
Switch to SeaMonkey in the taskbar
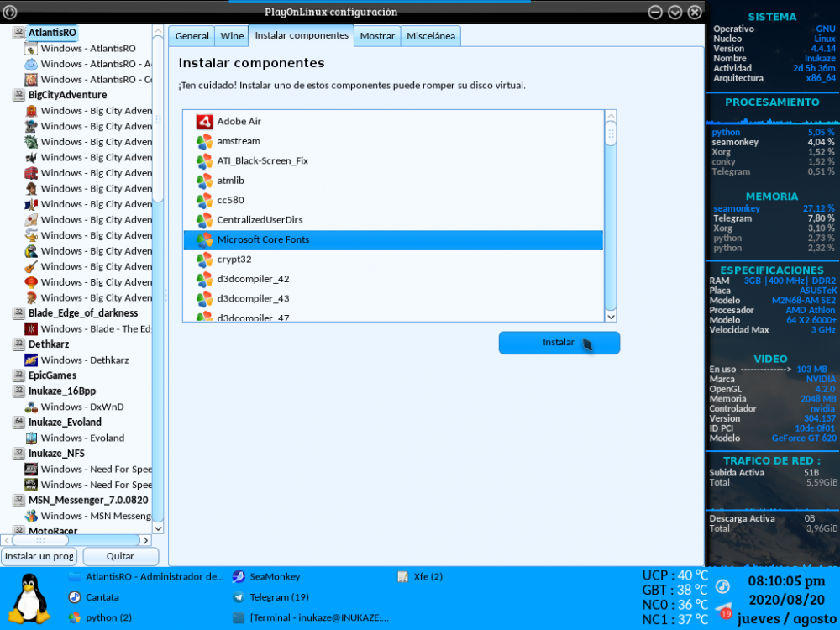click(275, 577)
